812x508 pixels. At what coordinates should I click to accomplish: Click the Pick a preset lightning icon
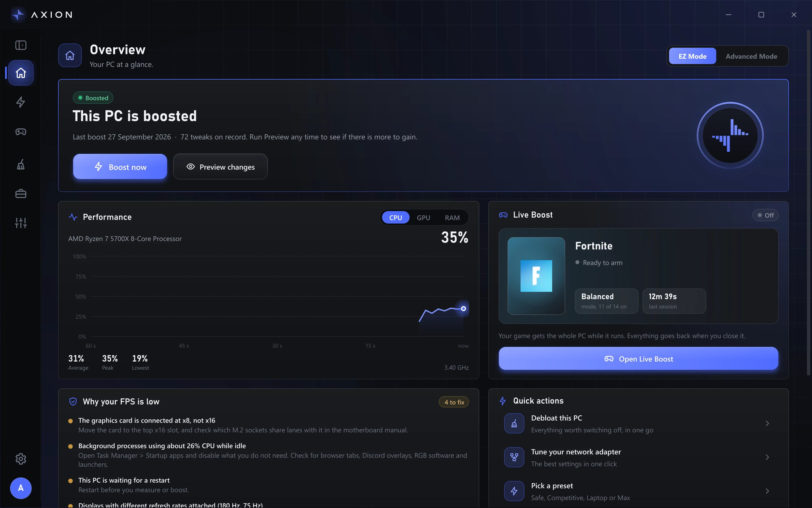click(514, 491)
